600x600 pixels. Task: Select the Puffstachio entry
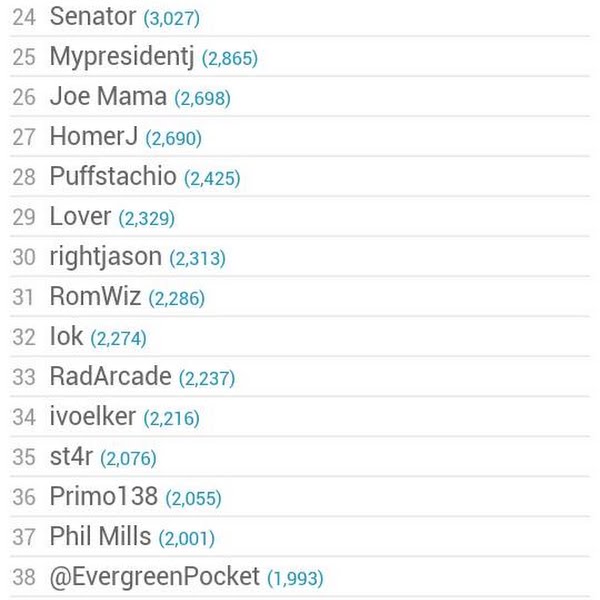coord(113,177)
